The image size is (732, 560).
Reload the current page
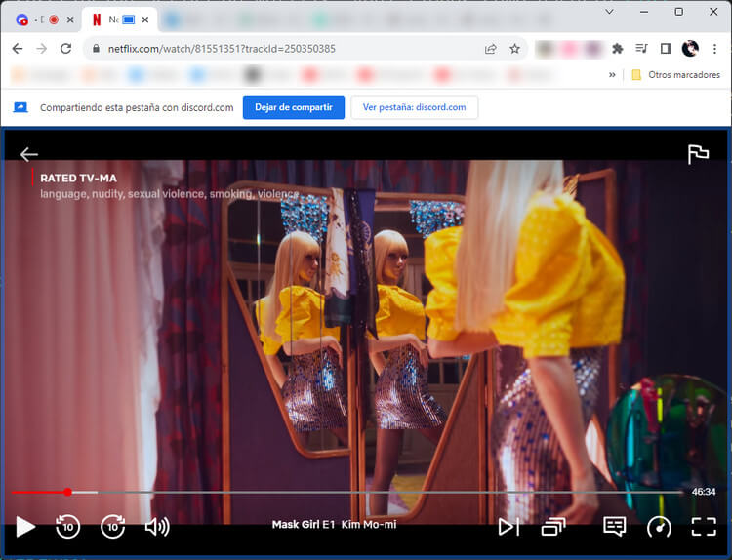[65, 49]
